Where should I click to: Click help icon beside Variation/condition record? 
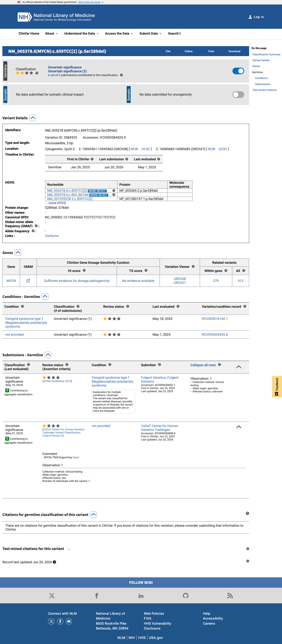[x=245, y=307]
